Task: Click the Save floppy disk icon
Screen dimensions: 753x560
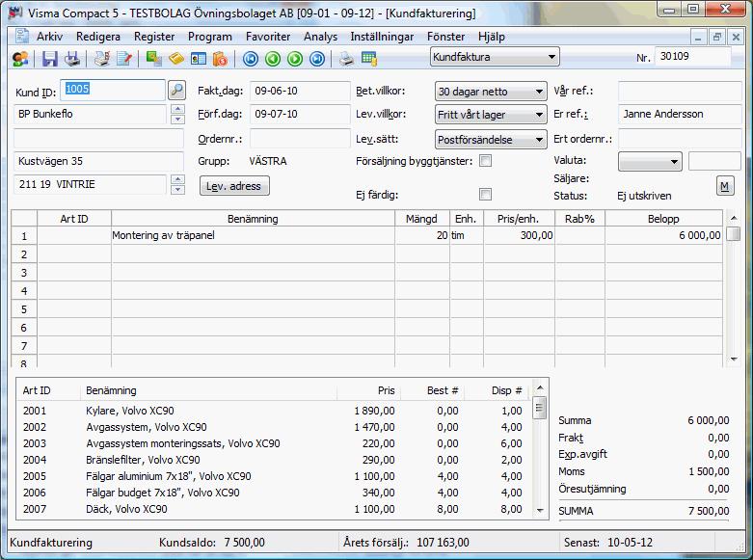Action: (x=49, y=59)
